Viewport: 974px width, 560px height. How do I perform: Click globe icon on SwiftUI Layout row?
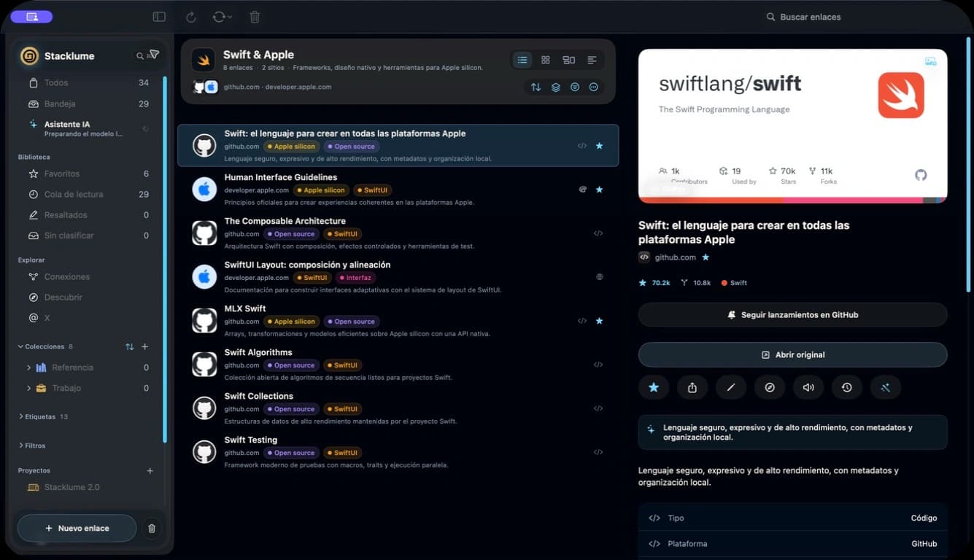point(600,277)
